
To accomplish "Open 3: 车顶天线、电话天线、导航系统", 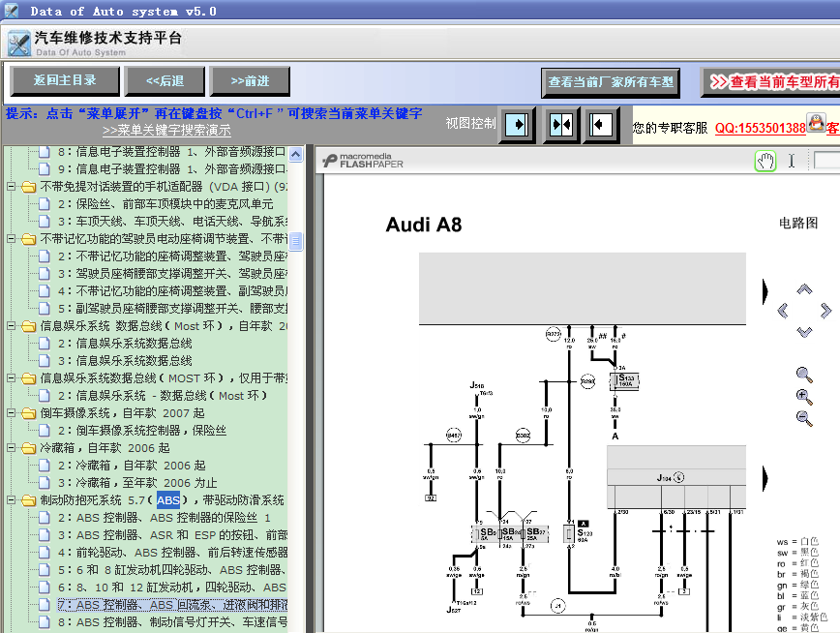I will click(172, 222).
